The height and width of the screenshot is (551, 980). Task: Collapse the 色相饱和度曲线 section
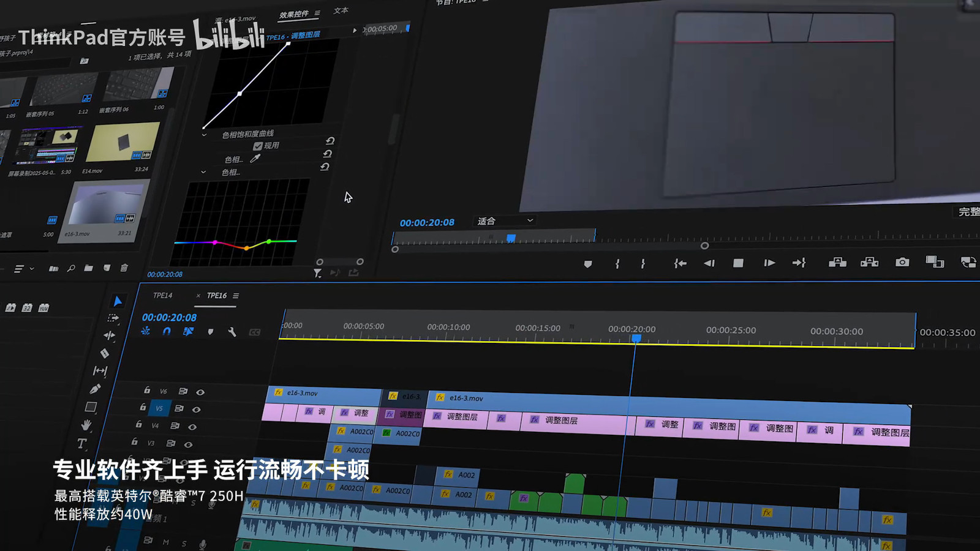[204, 135]
